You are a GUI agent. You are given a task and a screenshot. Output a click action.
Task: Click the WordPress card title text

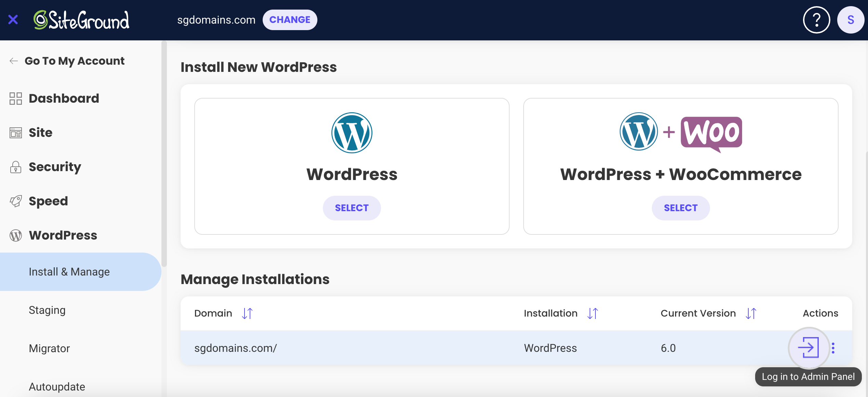pos(352,174)
